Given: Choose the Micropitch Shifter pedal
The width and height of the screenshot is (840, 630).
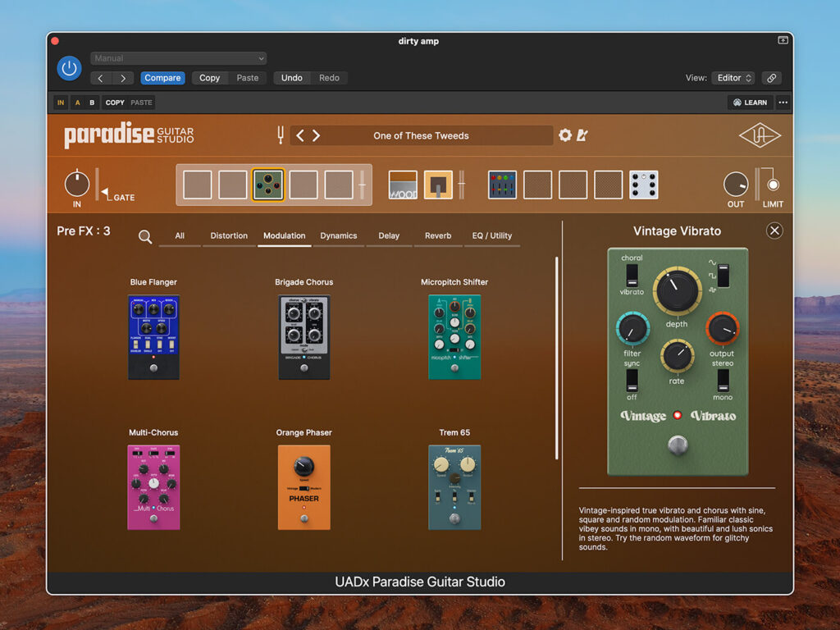Looking at the screenshot, I should pos(454,337).
